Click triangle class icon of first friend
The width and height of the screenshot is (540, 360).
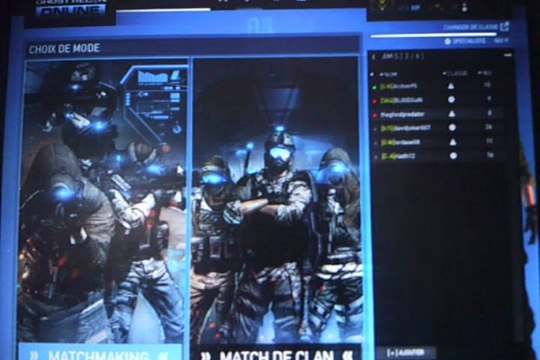[451, 86]
